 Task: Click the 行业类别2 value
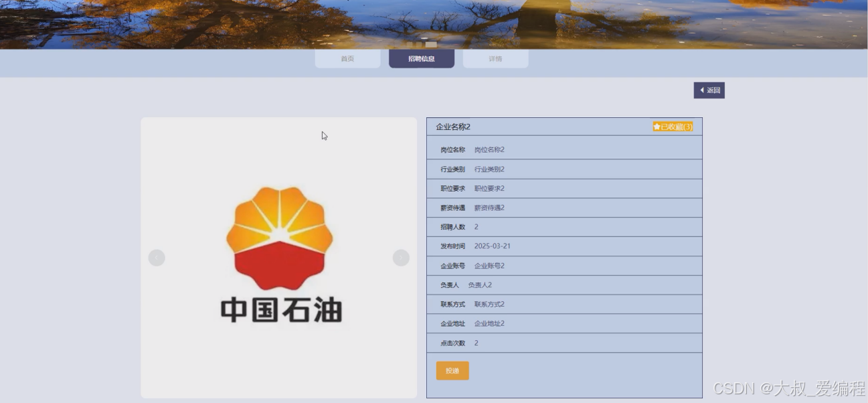[x=489, y=169]
